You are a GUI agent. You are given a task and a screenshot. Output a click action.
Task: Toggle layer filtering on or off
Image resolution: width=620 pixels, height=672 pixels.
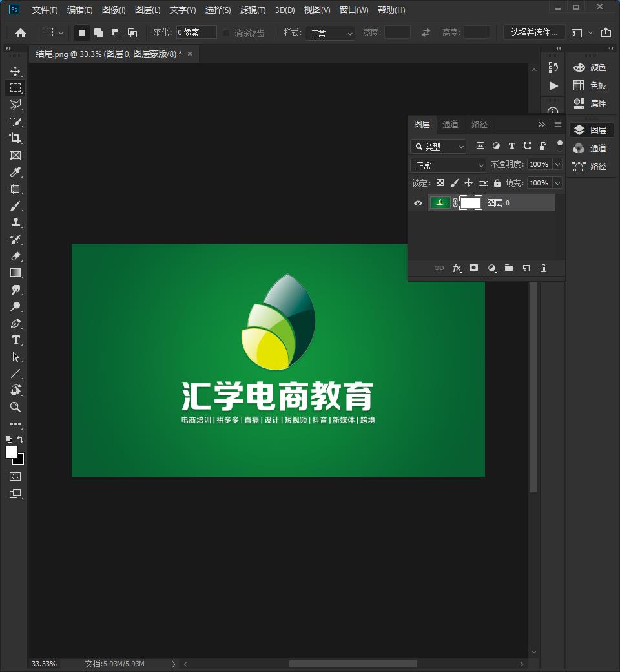click(559, 146)
